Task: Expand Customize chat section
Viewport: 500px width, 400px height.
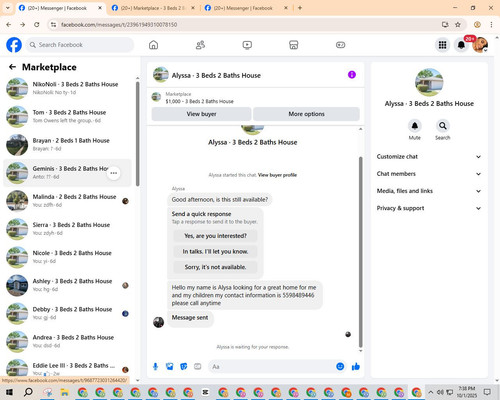Action: pyautogui.click(x=429, y=157)
